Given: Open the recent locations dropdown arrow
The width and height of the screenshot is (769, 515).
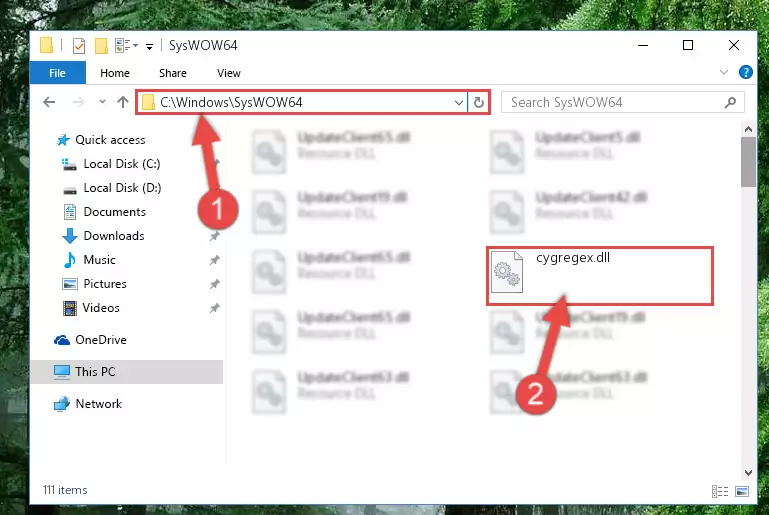Looking at the screenshot, I should click(x=102, y=102).
